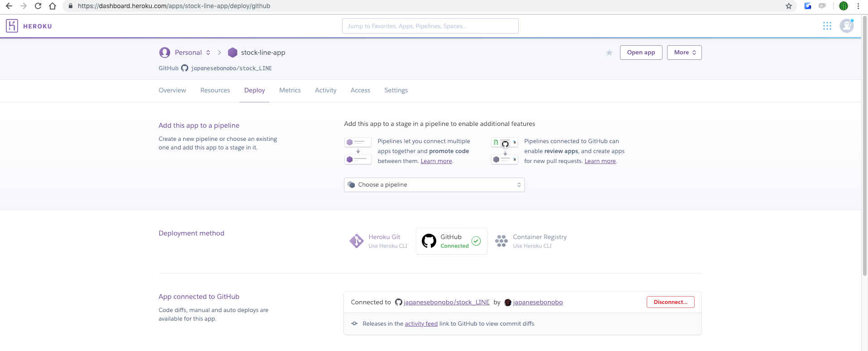Click the Open app button

pos(641,53)
